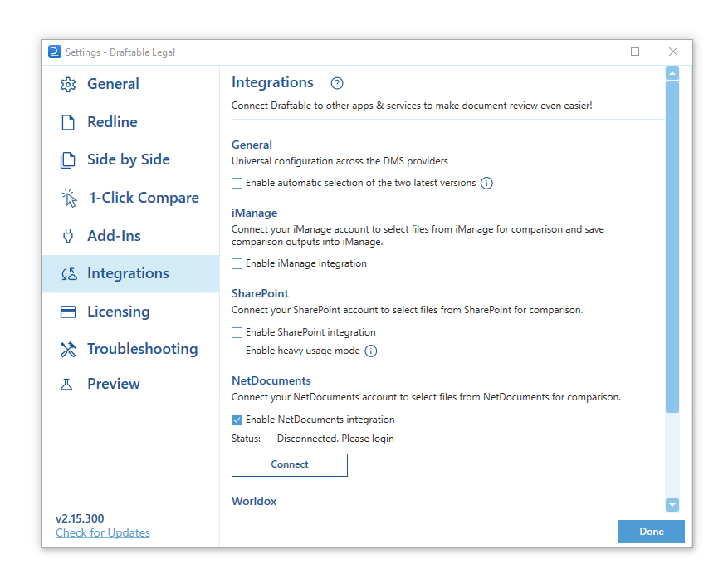This screenshot has width=728, height=584.
Task: Click the vertical scrollbar thumb
Action: (x=672, y=247)
